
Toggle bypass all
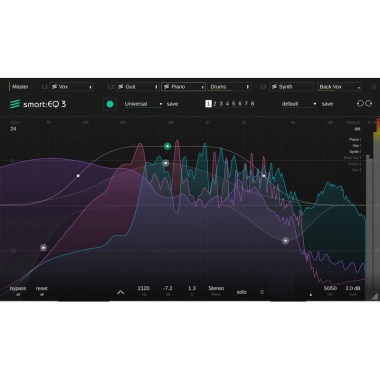(x=18, y=290)
